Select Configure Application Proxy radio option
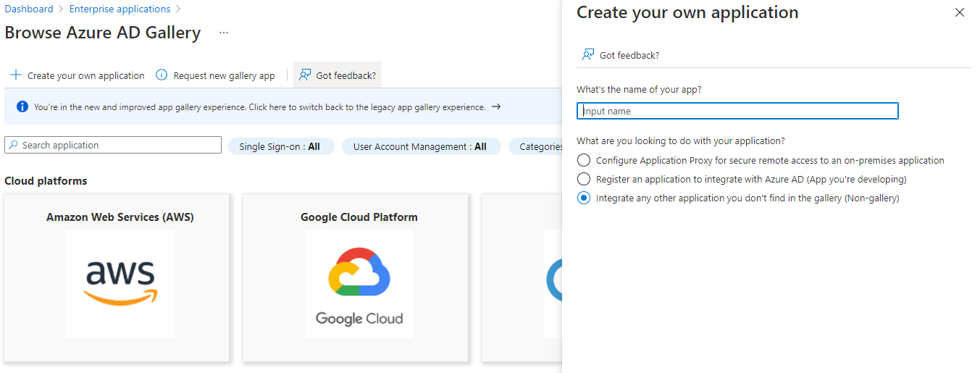 tap(584, 160)
